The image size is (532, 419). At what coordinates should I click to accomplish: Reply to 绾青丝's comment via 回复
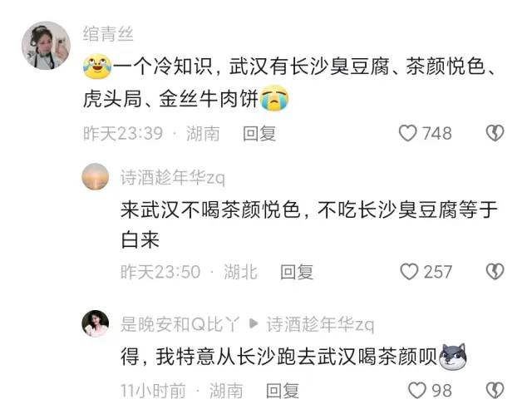point(259,133)
